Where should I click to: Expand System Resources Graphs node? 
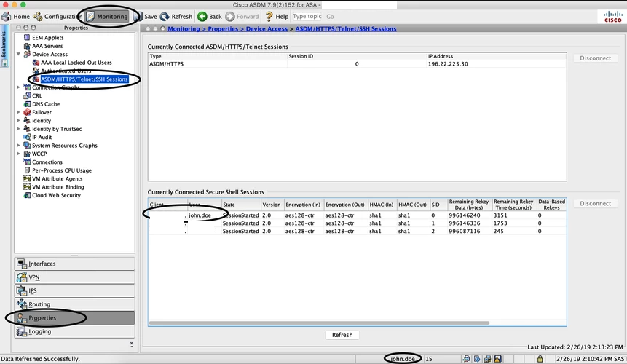pos(18,146)
